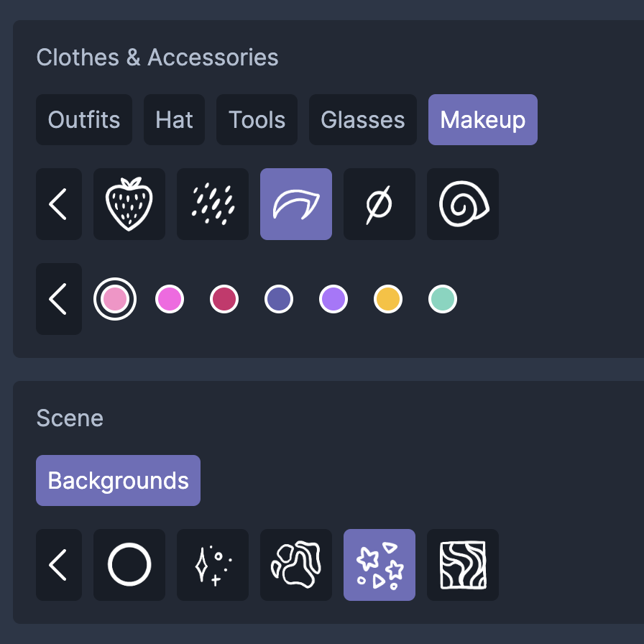Choose the freckles dots makeup icon
The width and height of the screenshot is (644, 644).
pos(213,203)
